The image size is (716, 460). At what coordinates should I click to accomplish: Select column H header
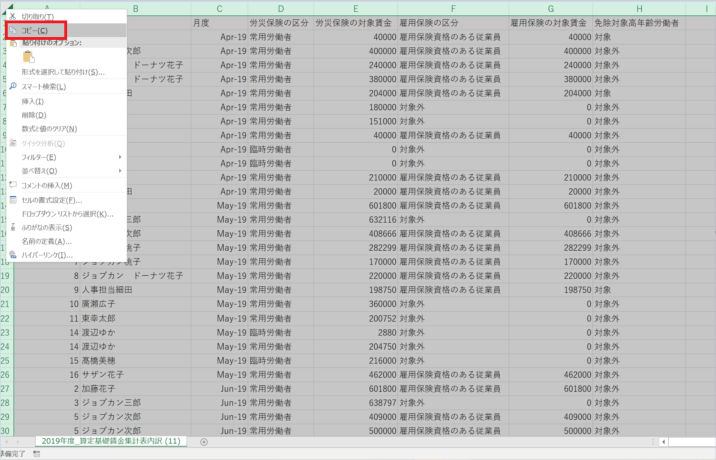(639, 9)
